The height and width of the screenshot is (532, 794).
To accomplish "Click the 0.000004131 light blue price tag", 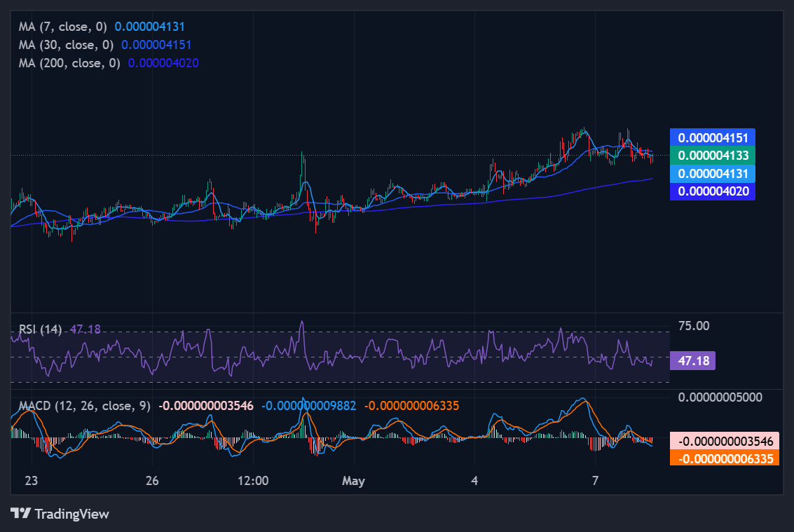I will point(713,174).
